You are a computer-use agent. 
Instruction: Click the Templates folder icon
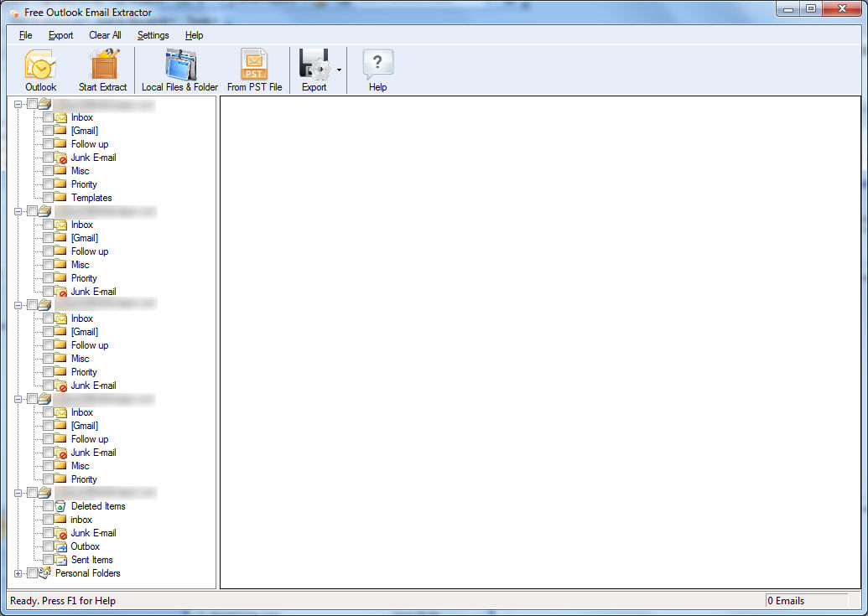(x=60, y=198)
